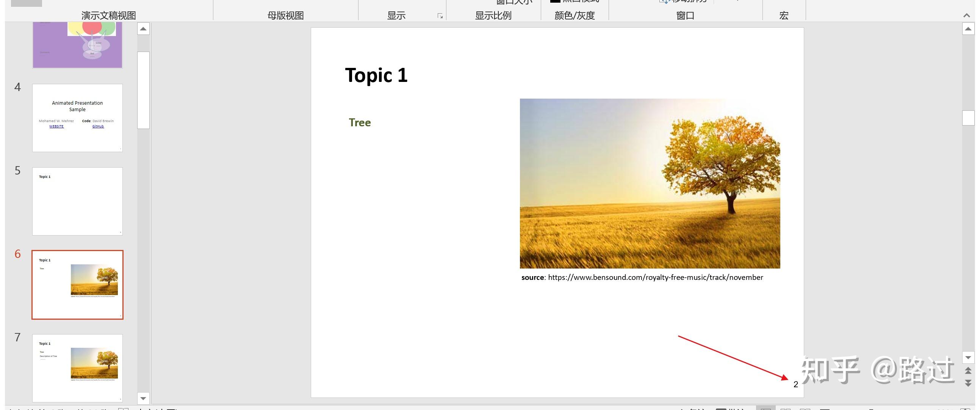Click the zoom out minus icon
Image resolution: width=980 pixels, height=410 pixels.
[x=871, y=408]
